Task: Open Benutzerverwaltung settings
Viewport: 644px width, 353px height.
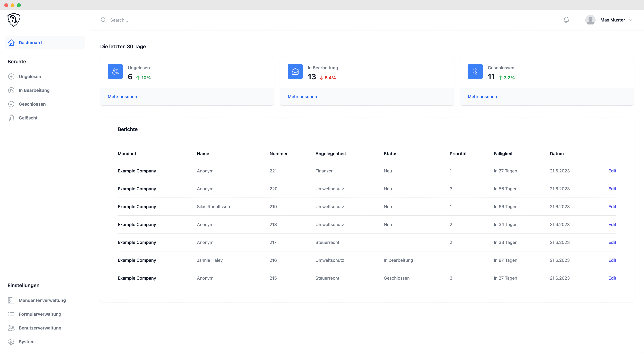Action: click(x=45, y=328)
